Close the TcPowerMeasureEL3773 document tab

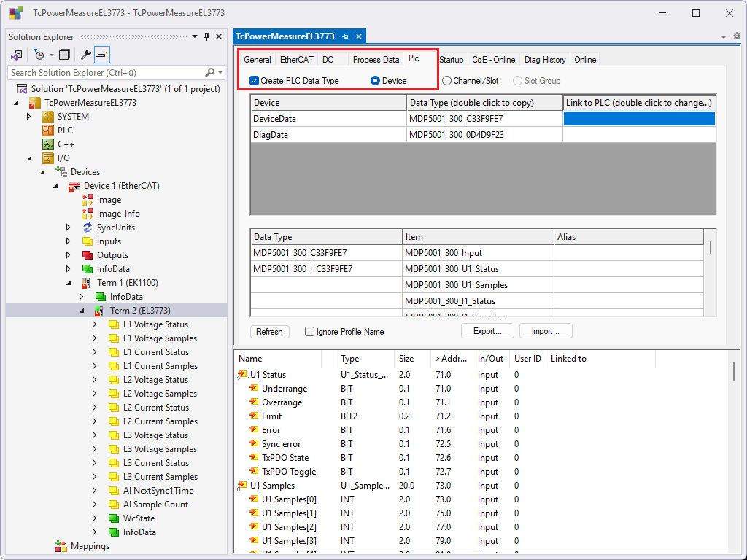[359, 36]
